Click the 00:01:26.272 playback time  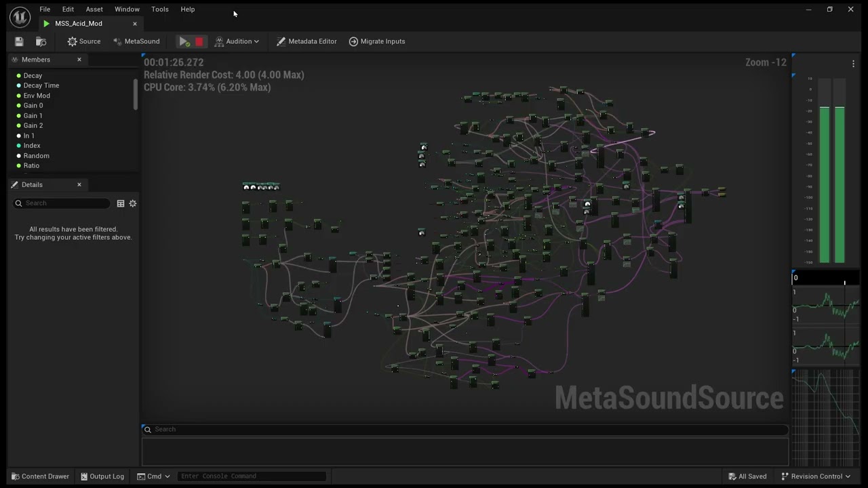point(174,62)
